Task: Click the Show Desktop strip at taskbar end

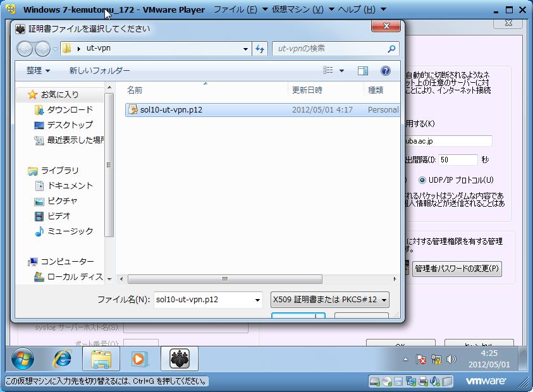Action: click(x=523, y=358)
